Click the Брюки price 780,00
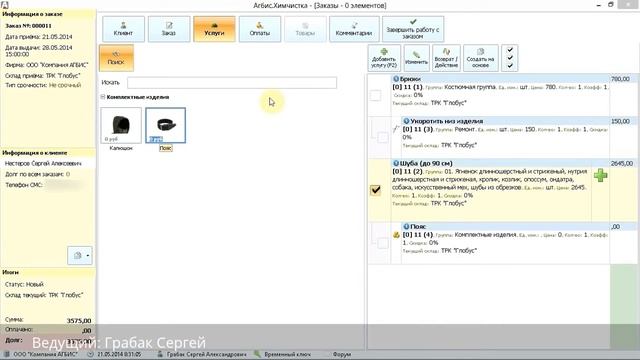Image resolution: width=640 pixels, height=360 pixels. click(620, 79)
